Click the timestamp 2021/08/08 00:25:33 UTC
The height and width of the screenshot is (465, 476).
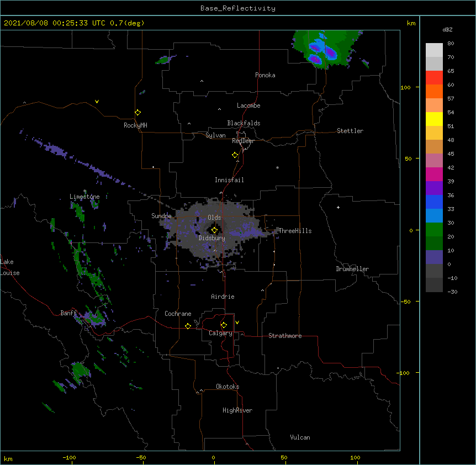point(55,23)
